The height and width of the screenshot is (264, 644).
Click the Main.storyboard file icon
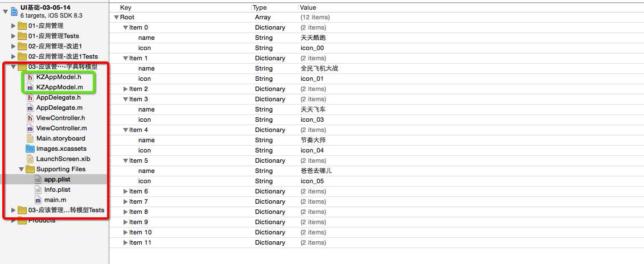[30, 138]
